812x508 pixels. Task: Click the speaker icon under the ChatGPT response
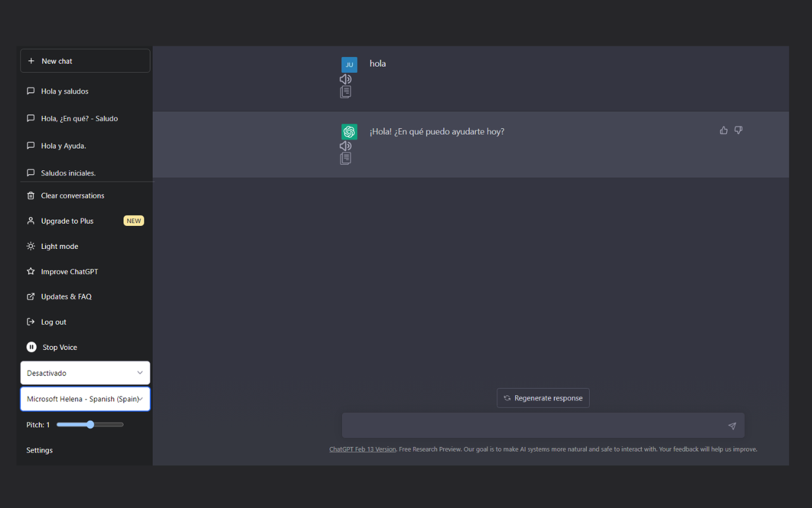346,146
